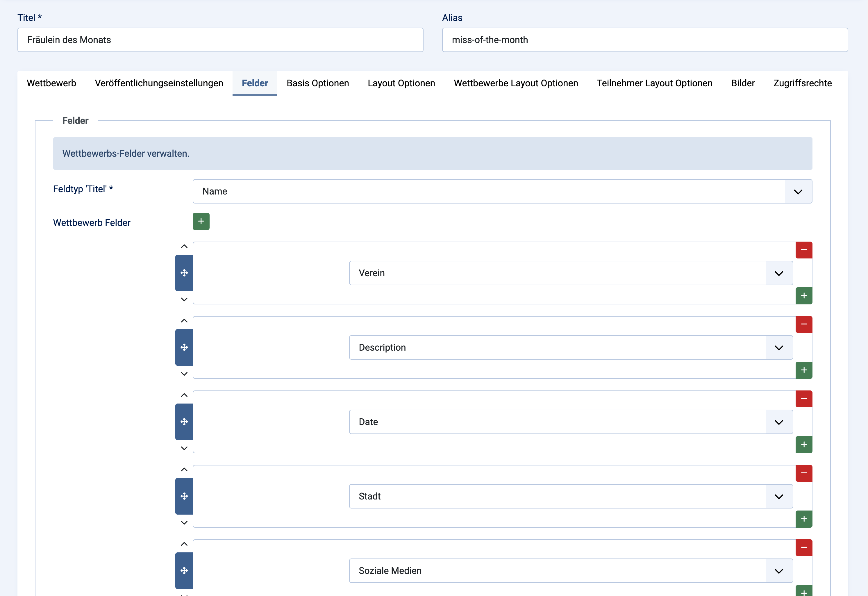Screen dimensions: 868x596
Task: Open the Zugriffsrechte tab
Action: coord(802,83)
